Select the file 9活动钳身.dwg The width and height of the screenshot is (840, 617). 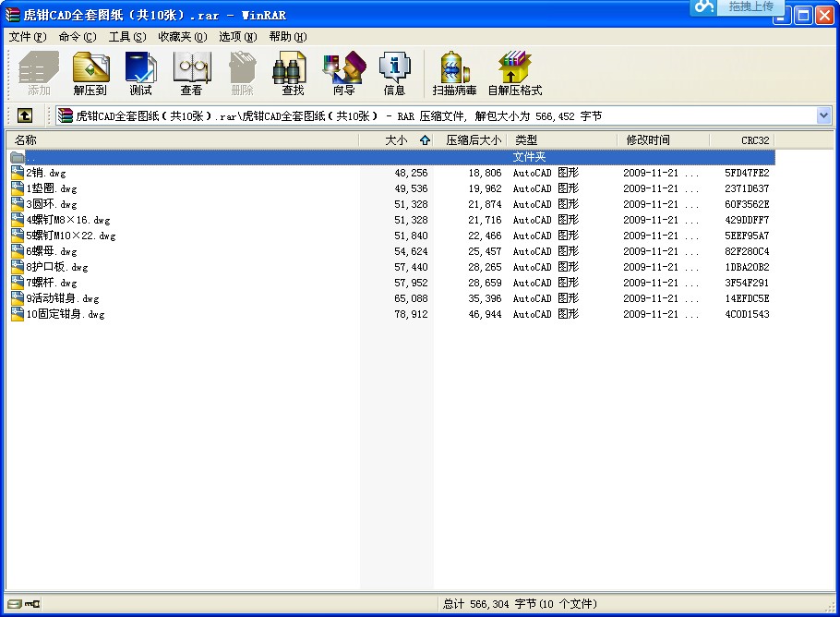[x=62, y=298]
